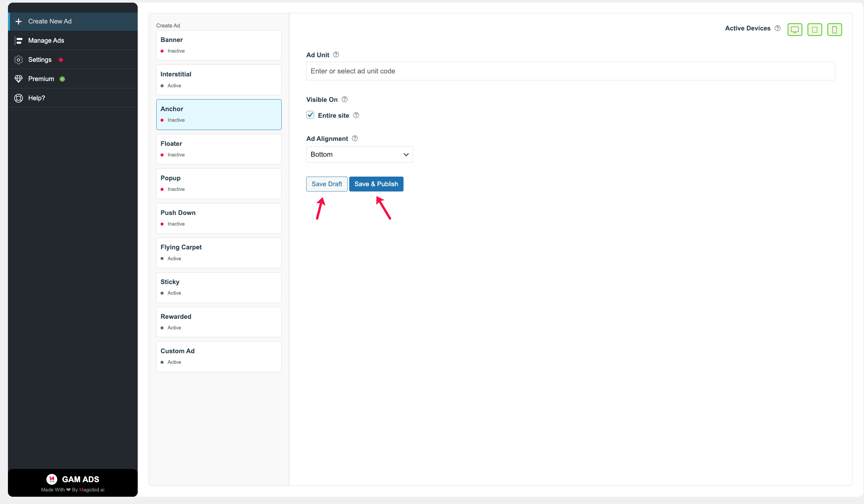Click the Magicbid logo next to GAM ADS
This screenshot has height=504, width=864.
(51, 479)
